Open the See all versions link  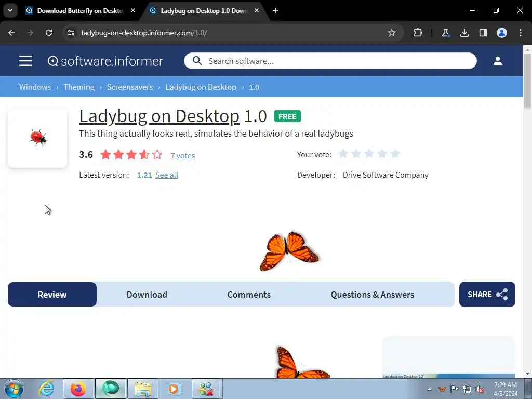click(x=167, y=175)
